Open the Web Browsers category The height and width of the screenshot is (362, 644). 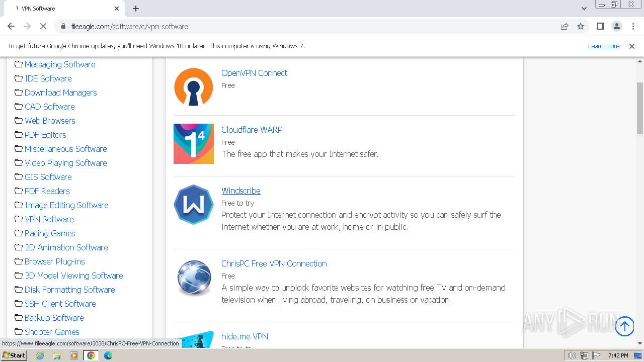pyautogui.click(x=50, y=121)
